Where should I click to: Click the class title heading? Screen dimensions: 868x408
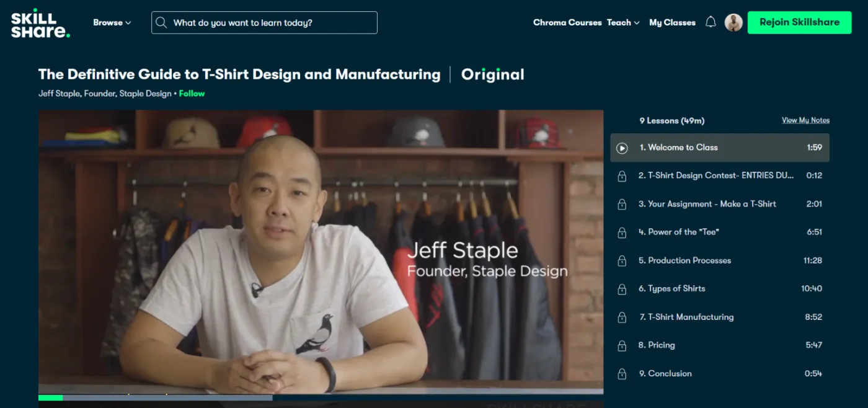239,74
